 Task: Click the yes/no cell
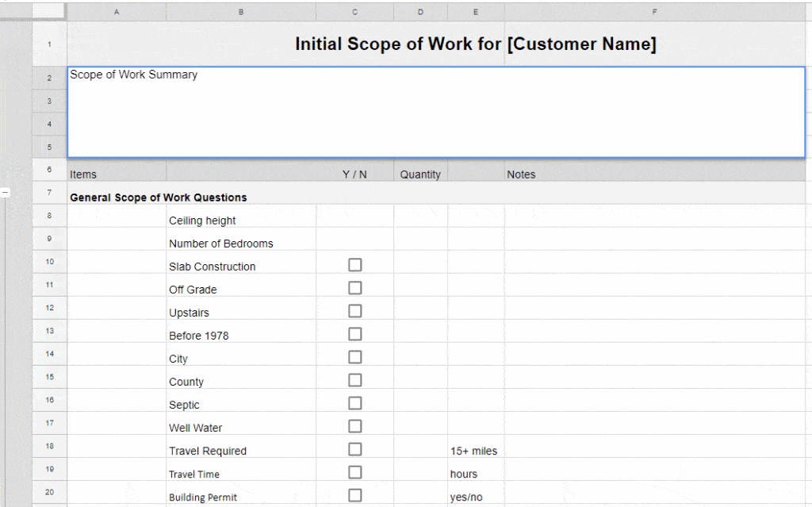click(476, 493)
